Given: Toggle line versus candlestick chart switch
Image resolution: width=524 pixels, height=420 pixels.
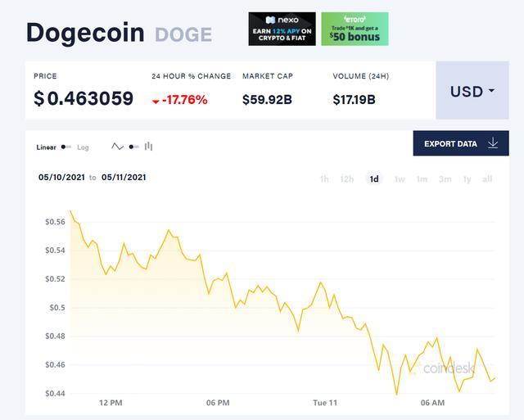Looking at the screenshot, I should (133, 147).
